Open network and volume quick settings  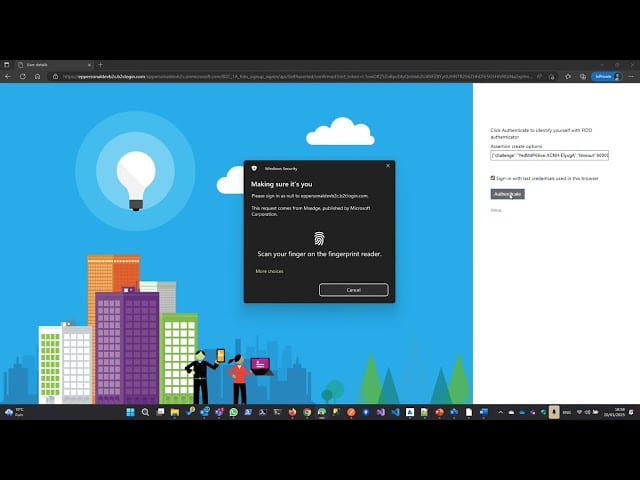pyautogui.click(x=587, y=412)
